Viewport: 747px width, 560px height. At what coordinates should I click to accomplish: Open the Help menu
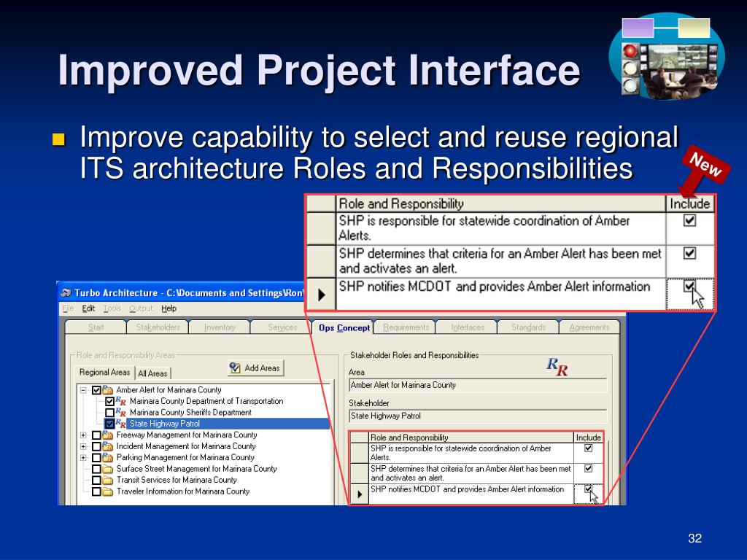tap(169, 308)
